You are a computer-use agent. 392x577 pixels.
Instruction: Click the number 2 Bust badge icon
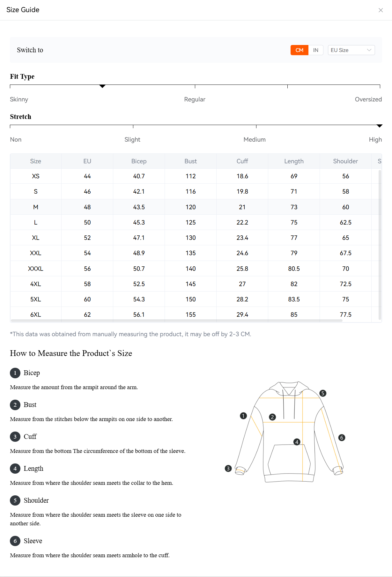(x=15, y=405)
